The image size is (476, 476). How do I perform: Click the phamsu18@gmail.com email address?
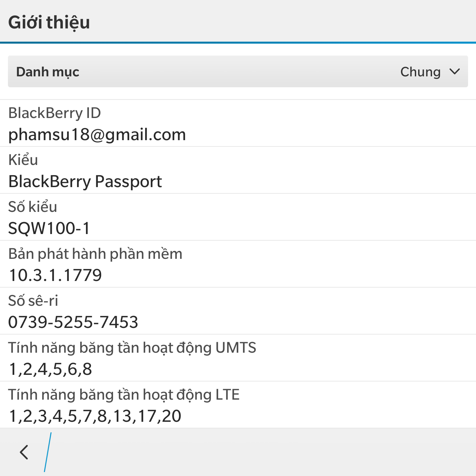[x=97, y=135]
